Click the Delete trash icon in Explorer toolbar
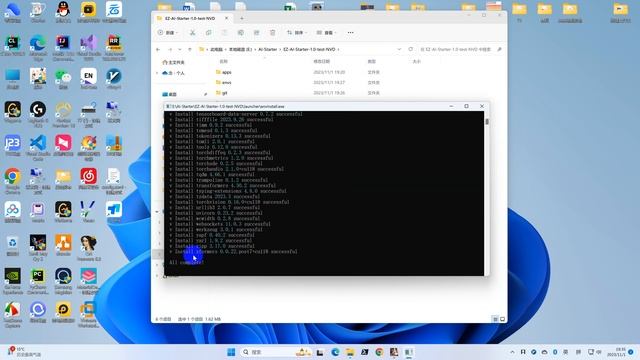The image size is (640, 360). 272,33
